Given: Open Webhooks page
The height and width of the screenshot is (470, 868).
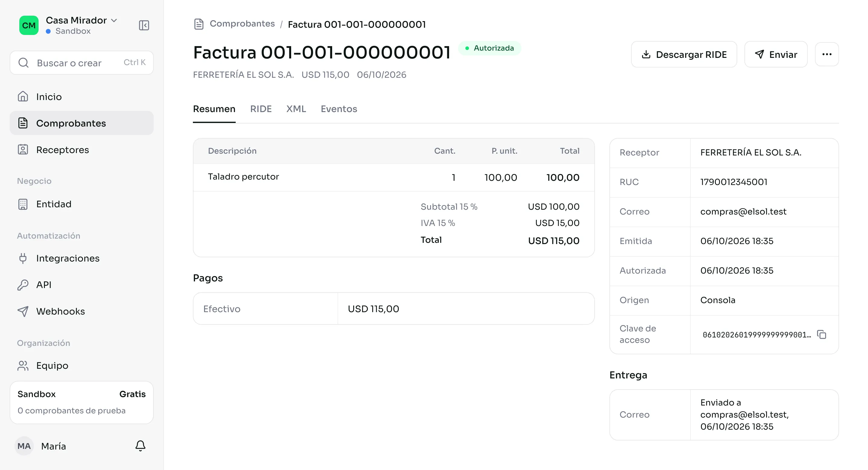Looking at the screenshot, I should point(82,311).
